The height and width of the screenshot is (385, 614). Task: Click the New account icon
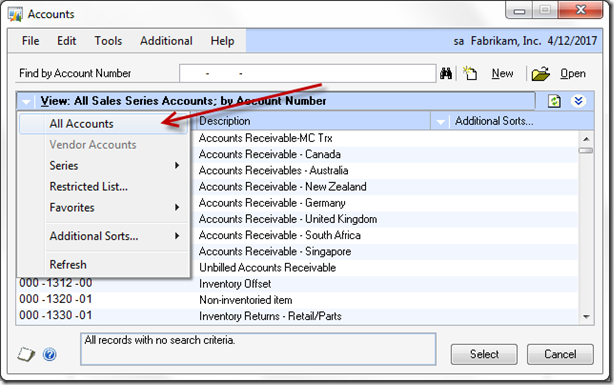click(470, 73)
